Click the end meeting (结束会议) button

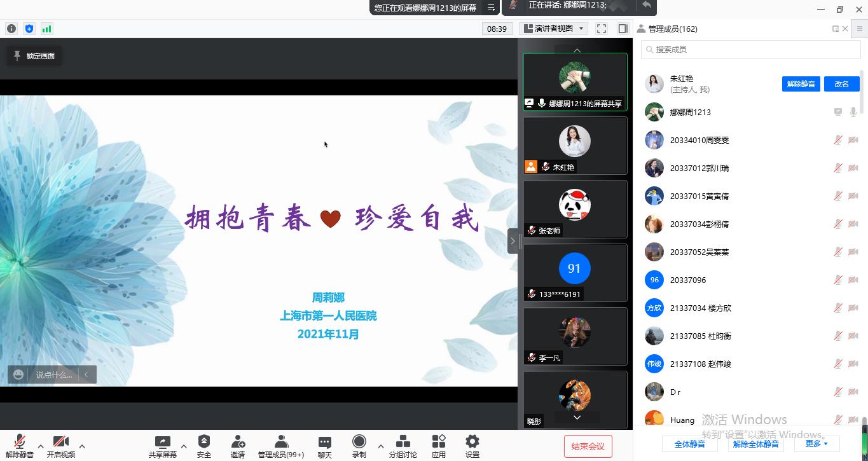pos(588,446)
